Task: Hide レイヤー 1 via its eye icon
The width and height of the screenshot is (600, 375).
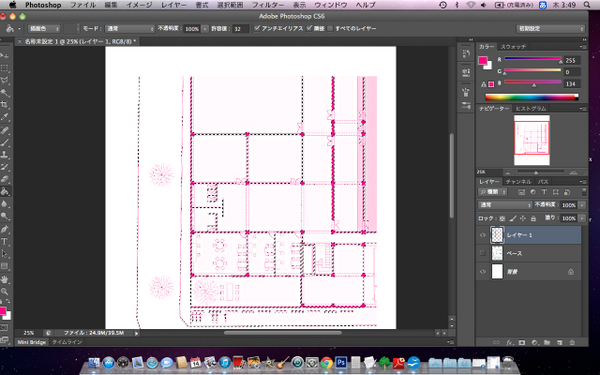Action: [483, 235]
